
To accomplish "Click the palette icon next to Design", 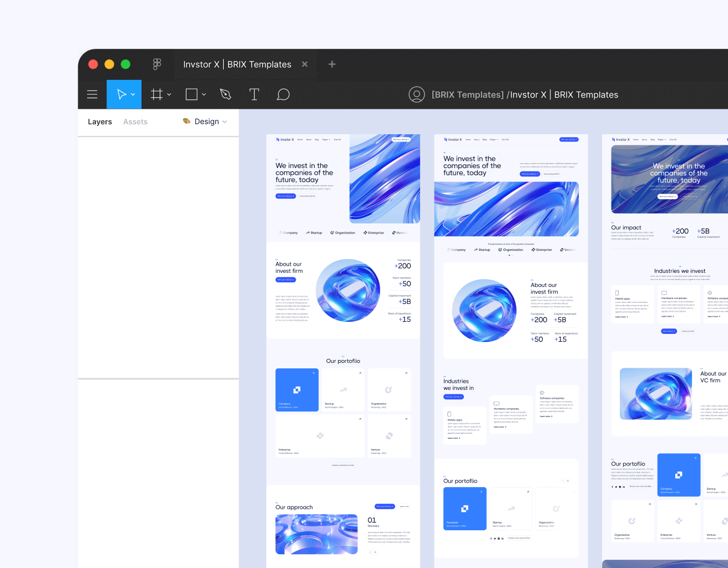I will click(185, 121).
